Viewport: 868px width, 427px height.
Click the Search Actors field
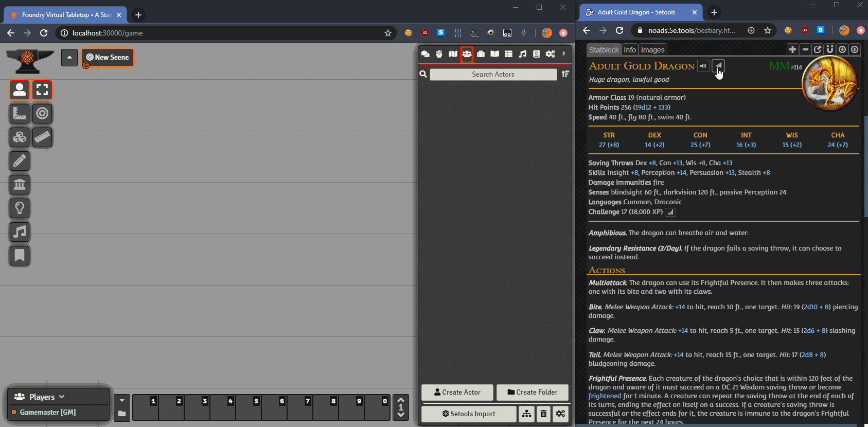click(493, 74)
